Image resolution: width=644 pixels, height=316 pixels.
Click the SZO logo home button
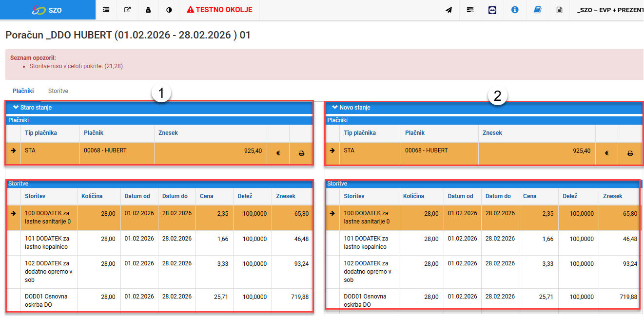pos(47,10)
